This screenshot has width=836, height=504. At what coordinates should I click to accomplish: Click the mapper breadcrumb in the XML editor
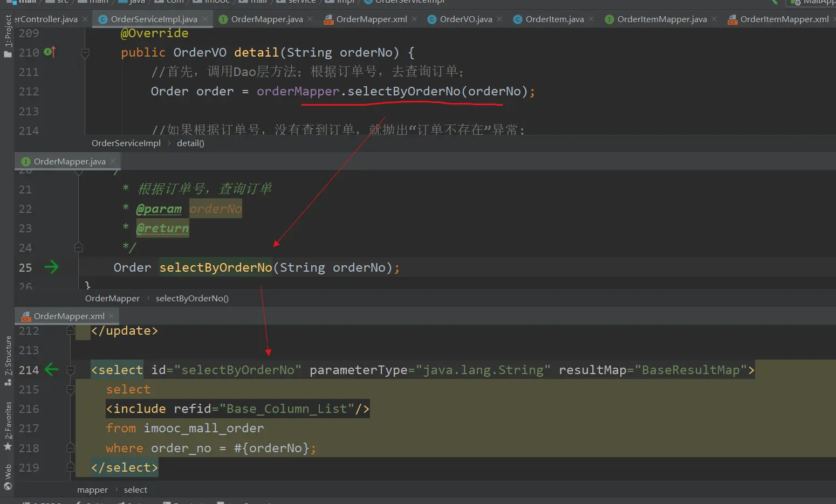pyautogui.click(x=92, y=490)
